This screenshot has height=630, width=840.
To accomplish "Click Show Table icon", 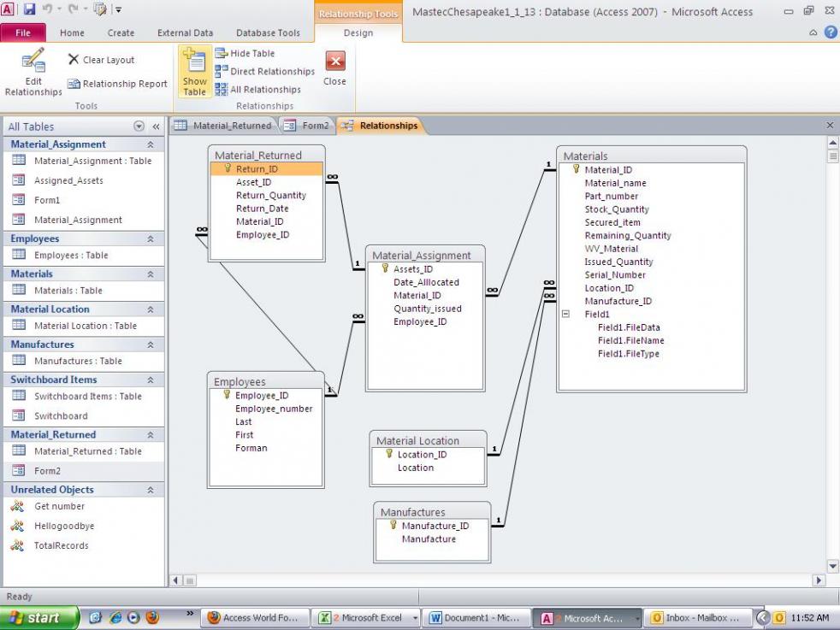I will (x=194, y=73).
